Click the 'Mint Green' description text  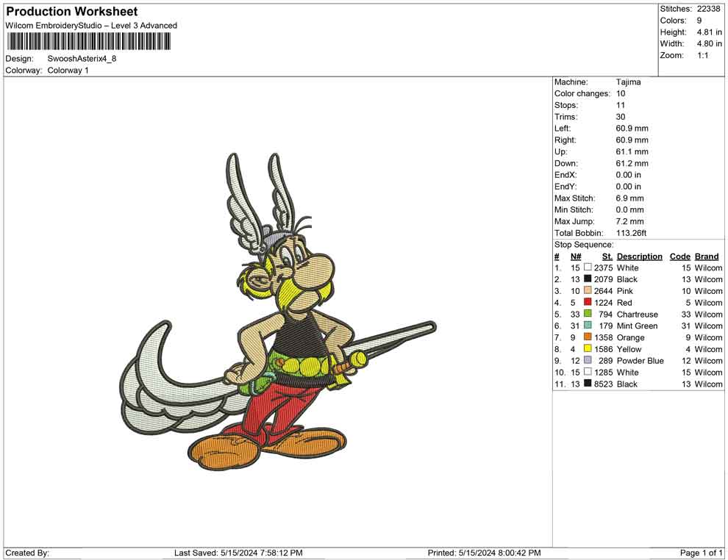[x=637, y=326]
